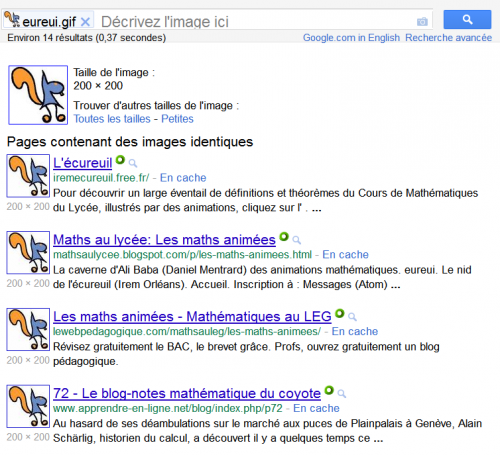Click magnifier preview icon beside Mathématiques au LEG

352,317
